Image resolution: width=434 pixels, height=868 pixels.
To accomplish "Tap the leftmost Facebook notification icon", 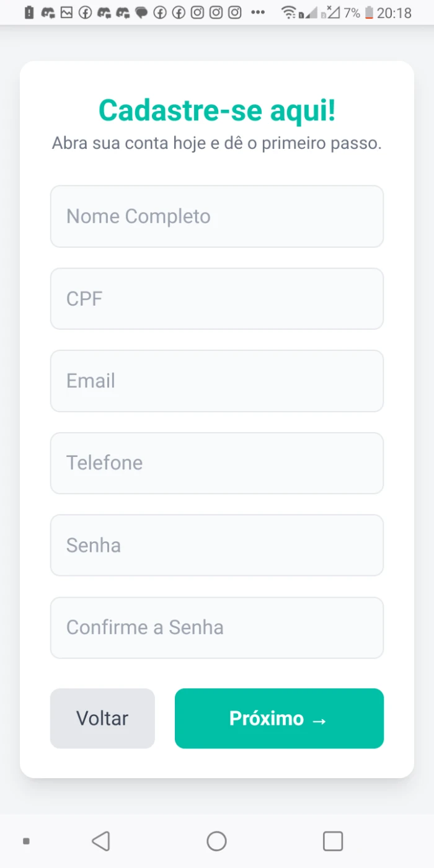I will [85, 12].
